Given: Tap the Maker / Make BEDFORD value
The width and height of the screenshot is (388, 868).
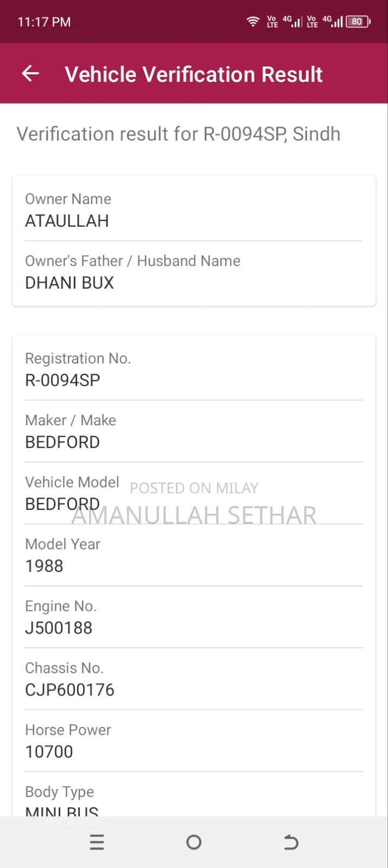Looking at the screenshot, I should click(62, 442).
